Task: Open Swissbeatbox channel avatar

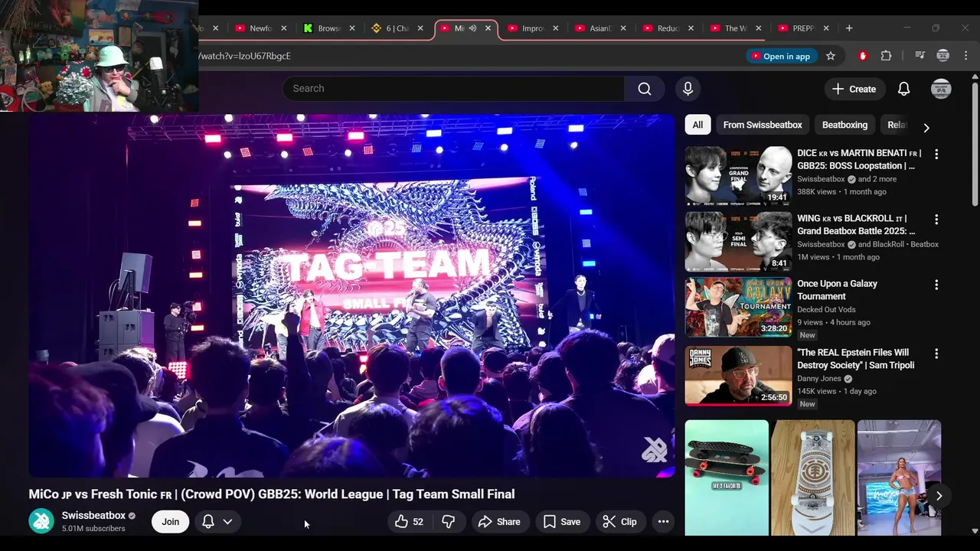Action: click(x=41, y=521)
